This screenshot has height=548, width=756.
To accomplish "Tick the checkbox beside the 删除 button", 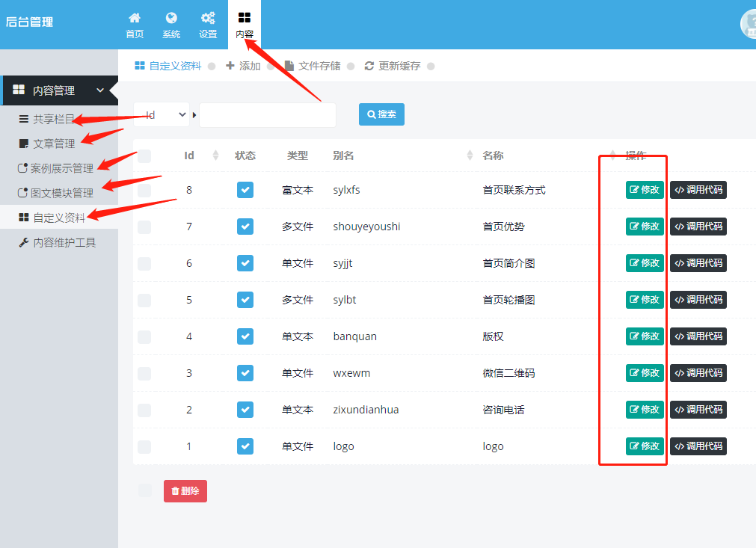I will coord(144,490).
